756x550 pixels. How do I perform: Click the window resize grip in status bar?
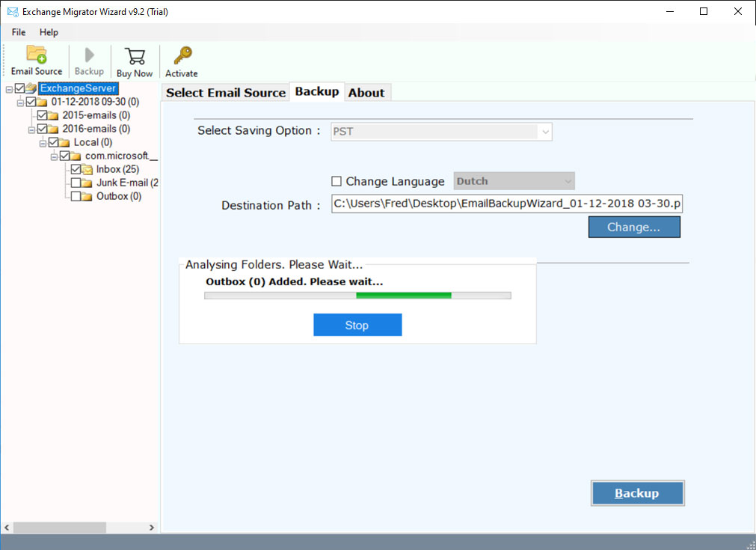pos(750,545)
